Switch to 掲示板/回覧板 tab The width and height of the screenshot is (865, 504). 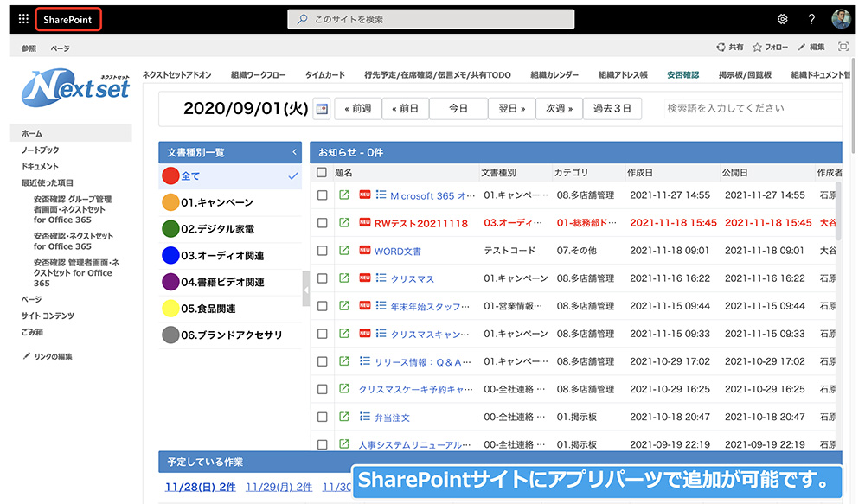(x=745, y=75)
